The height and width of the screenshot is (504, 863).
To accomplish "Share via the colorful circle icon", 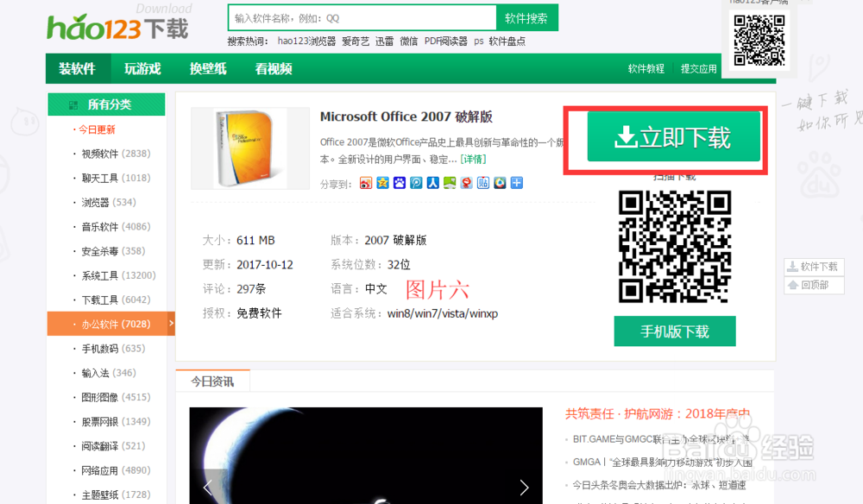I will (500, 183).
